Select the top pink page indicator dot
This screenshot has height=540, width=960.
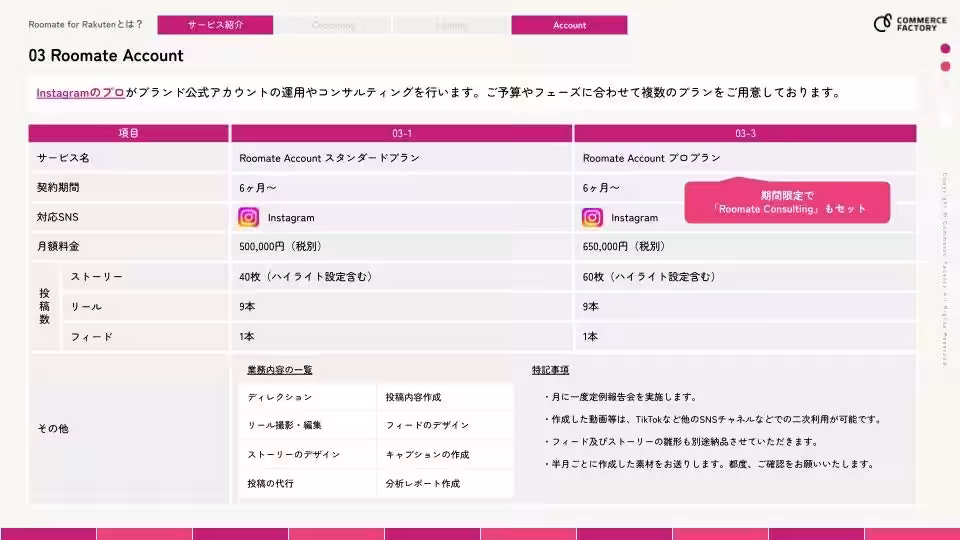(945, 48)
